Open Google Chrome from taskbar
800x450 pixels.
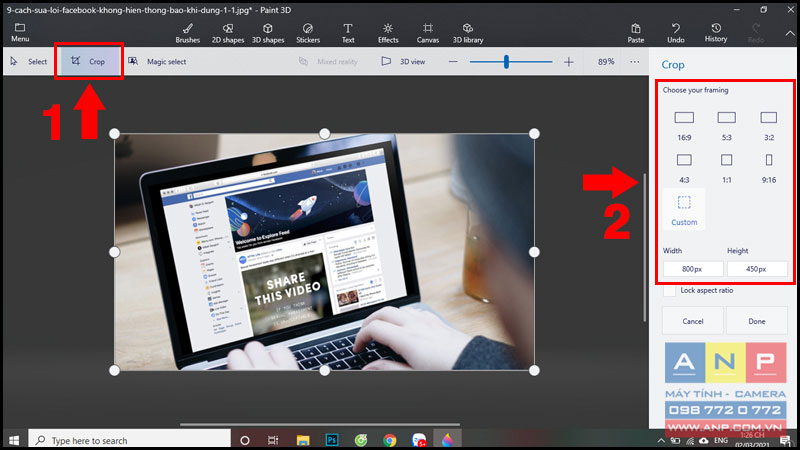pyautogui.click(x=390, y=440)
